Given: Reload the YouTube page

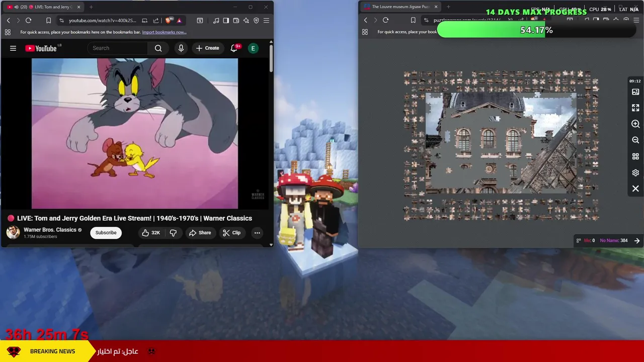Looking at the screenshot, I should tap(28, 21).
